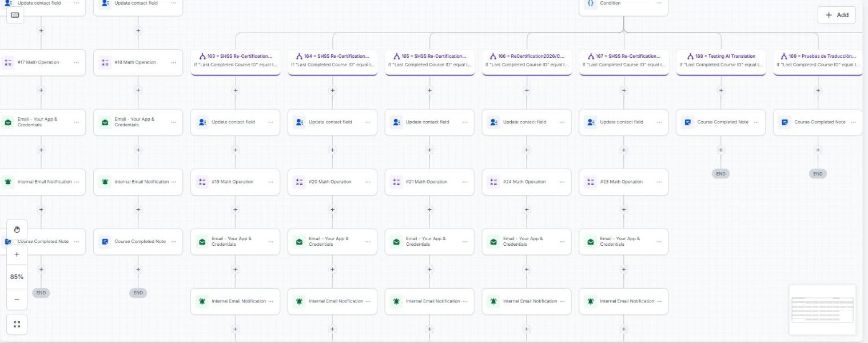Add step above branch 168 Course Completed Note
This screenshot has height=343, width=868.
[721, 90]
